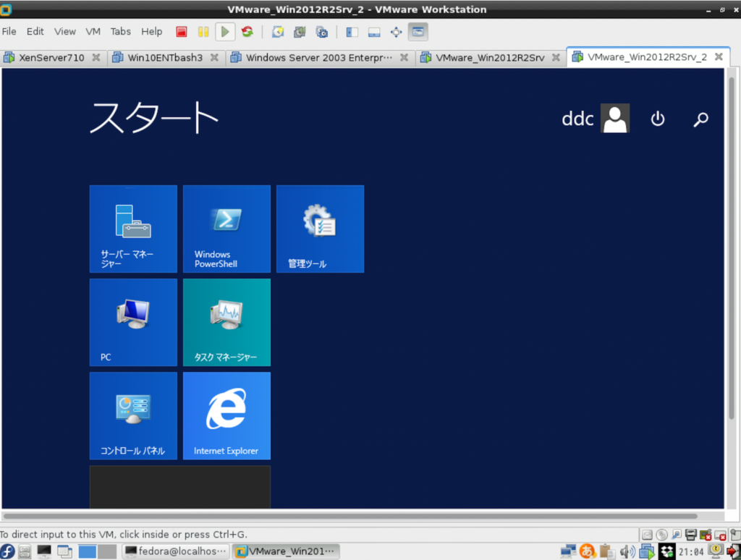
Task: Open the Edit menu
Action: tap(35, 31)
